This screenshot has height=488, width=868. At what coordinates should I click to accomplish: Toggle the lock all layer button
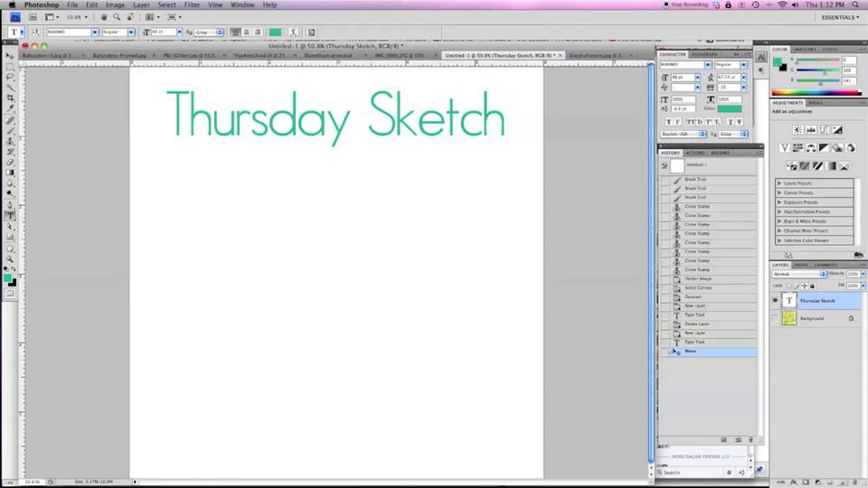point(812,286)
